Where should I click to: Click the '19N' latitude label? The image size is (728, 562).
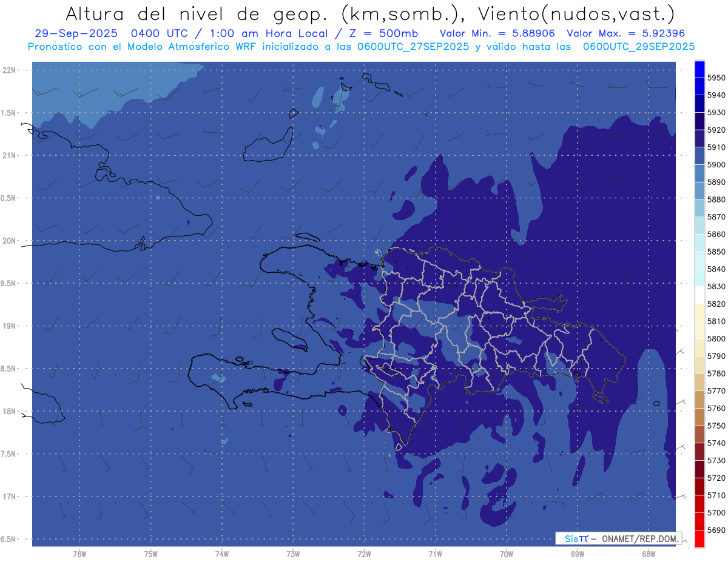tap(9, 326)
